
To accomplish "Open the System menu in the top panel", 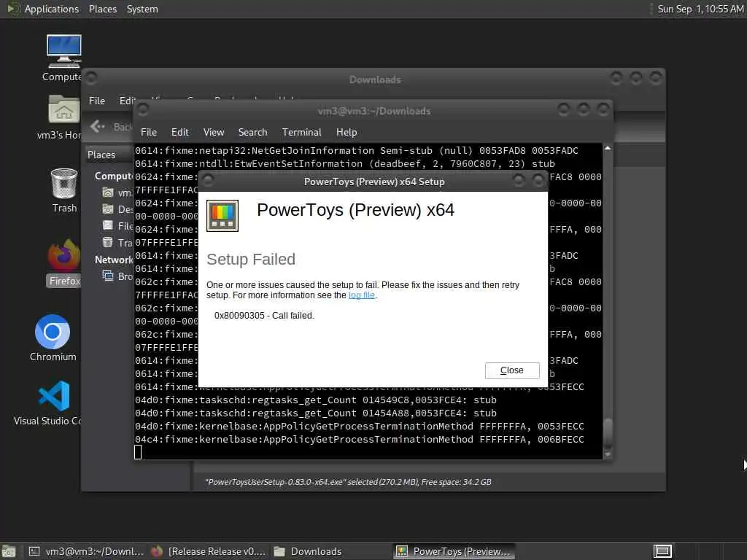I will (x=142, y=9).
